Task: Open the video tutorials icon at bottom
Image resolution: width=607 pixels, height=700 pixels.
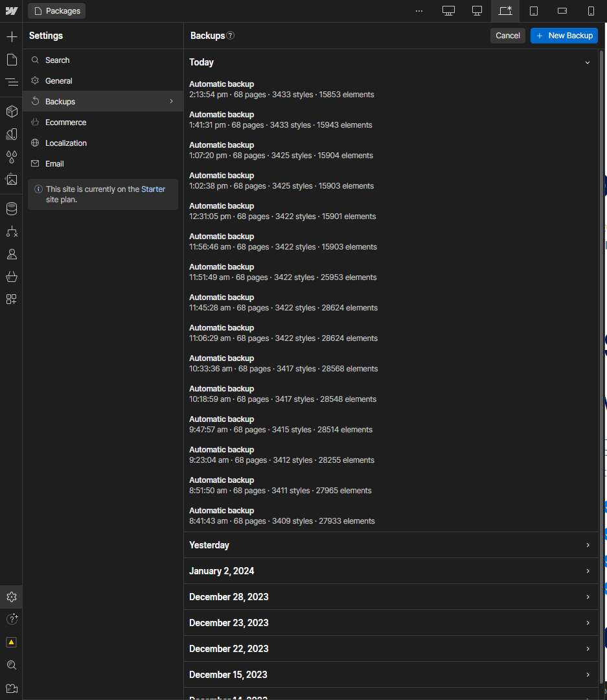Action: pos(12,688)
